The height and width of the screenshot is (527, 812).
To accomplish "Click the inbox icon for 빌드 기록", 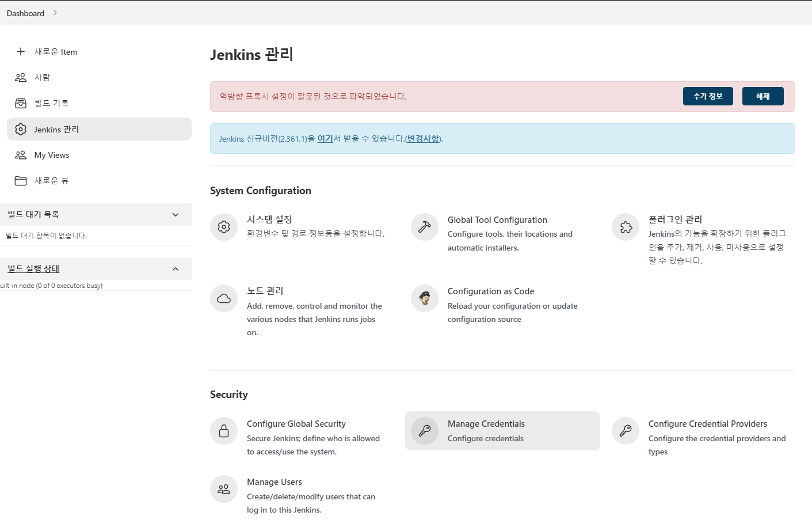I will [21, 103].
